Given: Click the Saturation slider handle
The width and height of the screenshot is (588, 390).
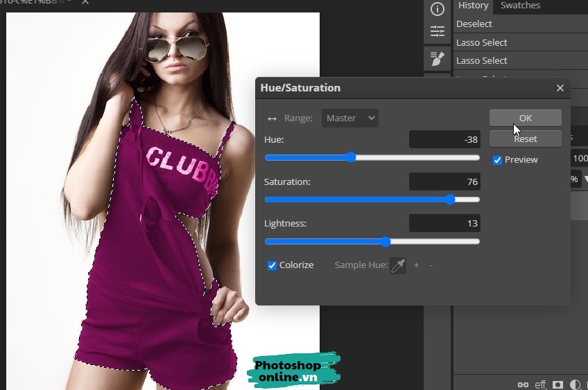Looking at the screenshot, I should 450,200.
